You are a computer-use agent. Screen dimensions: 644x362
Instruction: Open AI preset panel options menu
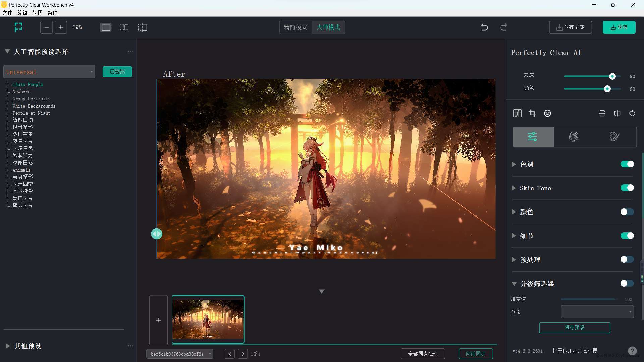(x=130, y=51)
